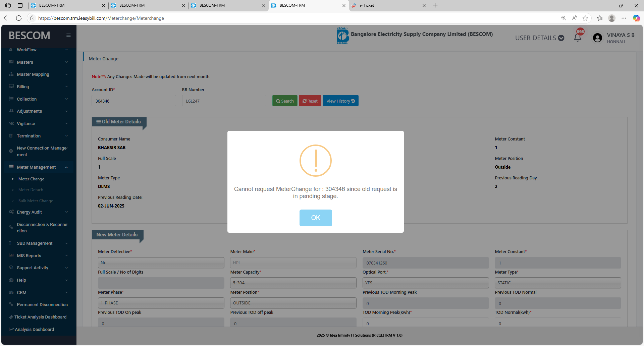Viewport: 644px width, 346px height.
Task: Click the BESCOM sidebar title
Action: click(29, 36)
